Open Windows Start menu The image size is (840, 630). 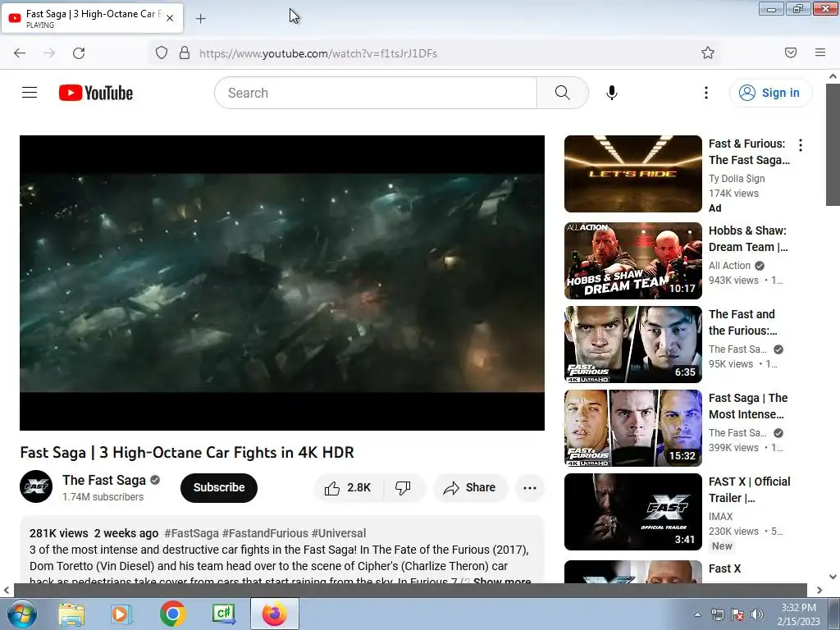[x=21, y=614]
